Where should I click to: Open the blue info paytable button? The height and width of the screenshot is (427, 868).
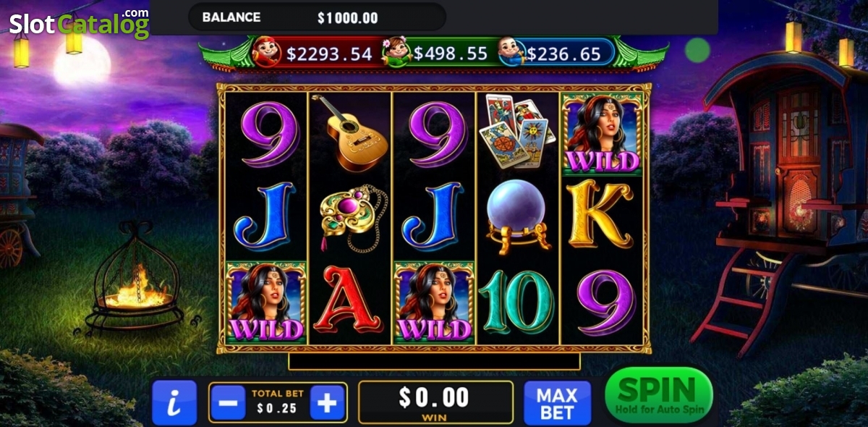coord(174,402)
